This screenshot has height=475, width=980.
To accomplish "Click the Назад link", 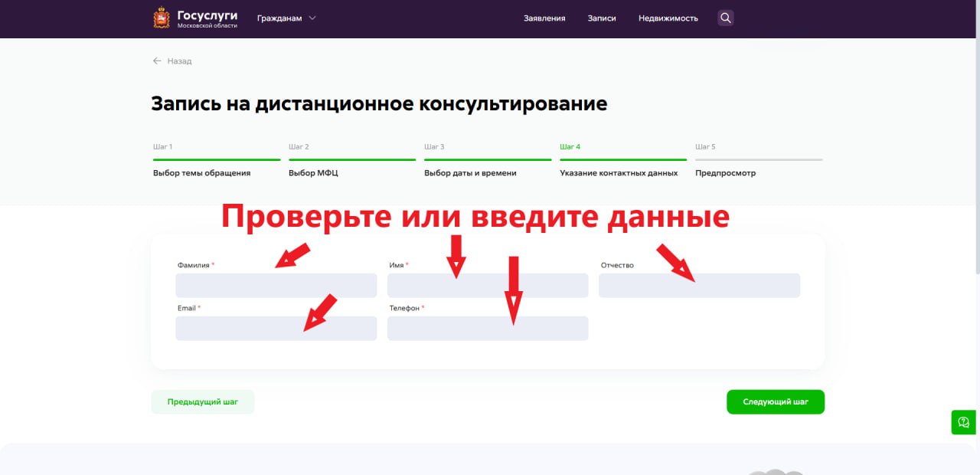I will (x=179, y=61).
